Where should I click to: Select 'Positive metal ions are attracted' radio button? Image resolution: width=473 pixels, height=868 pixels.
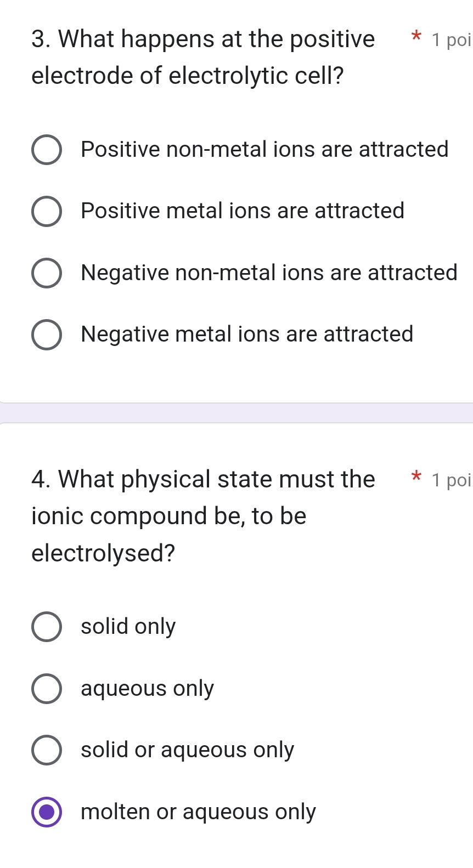tap(47, 211)
